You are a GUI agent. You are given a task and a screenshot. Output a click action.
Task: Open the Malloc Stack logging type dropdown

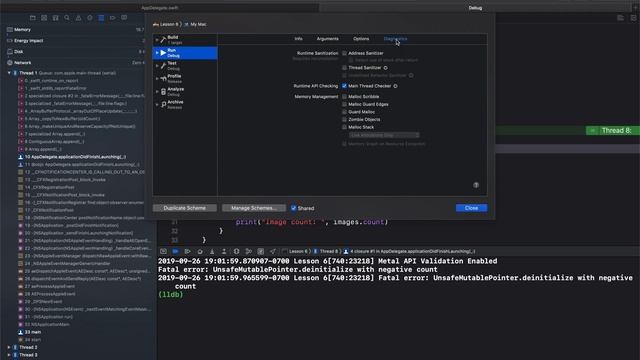(x=384, y=135)
